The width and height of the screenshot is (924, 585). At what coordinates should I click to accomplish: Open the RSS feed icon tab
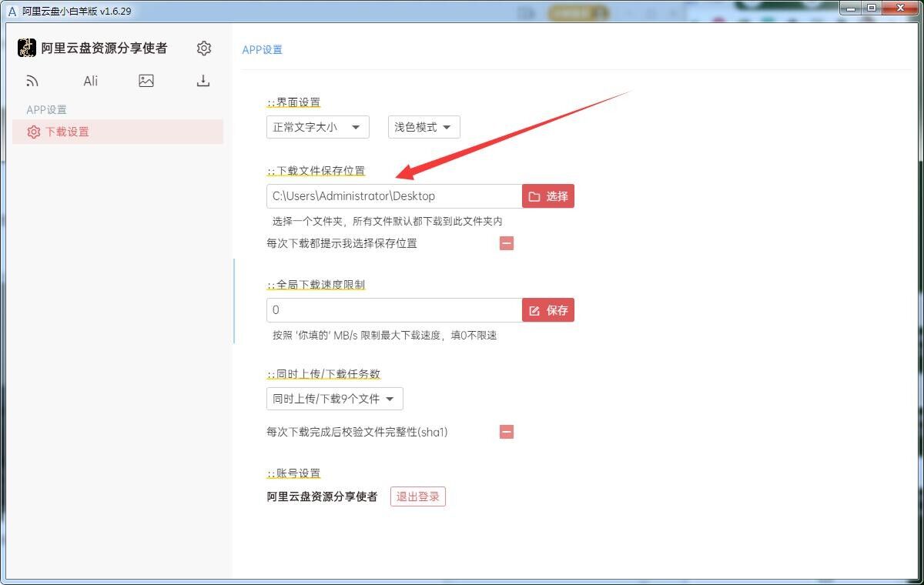coord(32,81)
